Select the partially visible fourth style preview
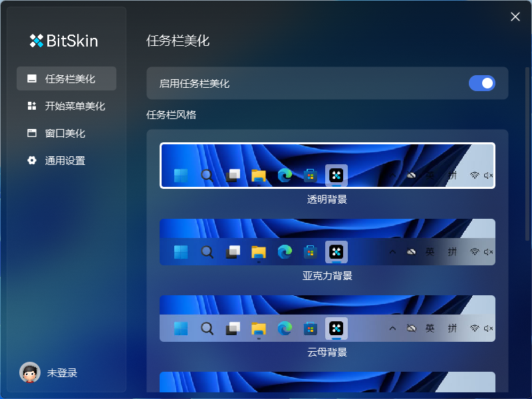This screenshot has height=399, width=532. [x=327, y=382]
